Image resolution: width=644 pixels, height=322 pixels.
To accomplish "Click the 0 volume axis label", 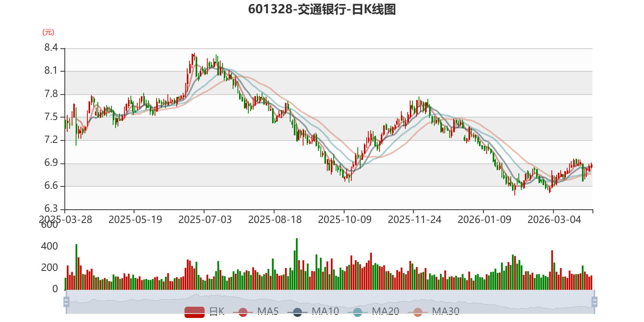I will pyautogui.click(x=55, y=289).
